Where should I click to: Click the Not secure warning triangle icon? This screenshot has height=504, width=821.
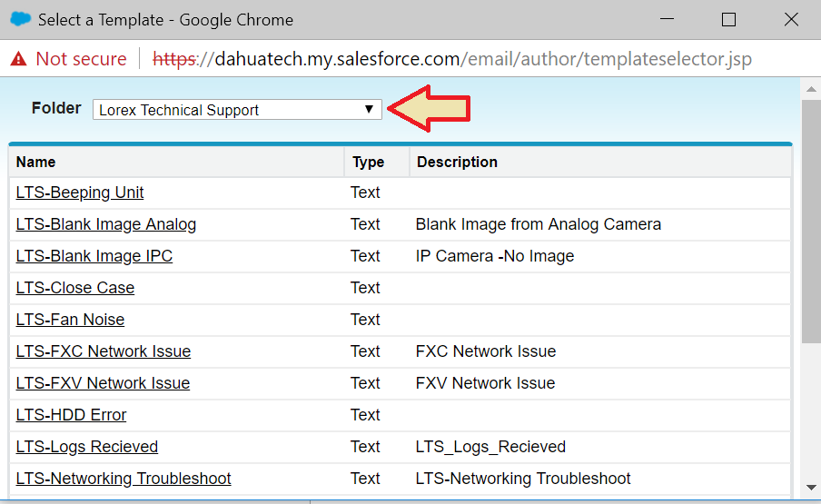(x=18, y=59)
